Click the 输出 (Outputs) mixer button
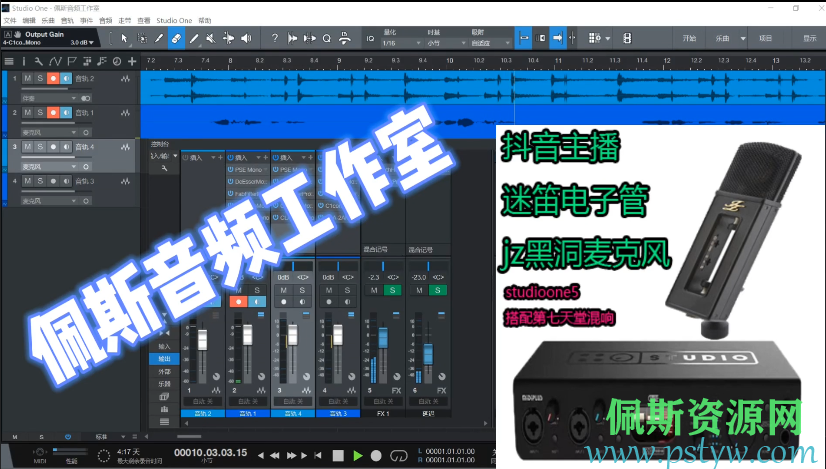Viewport: 826px width, 469px height. pos(164,359)
